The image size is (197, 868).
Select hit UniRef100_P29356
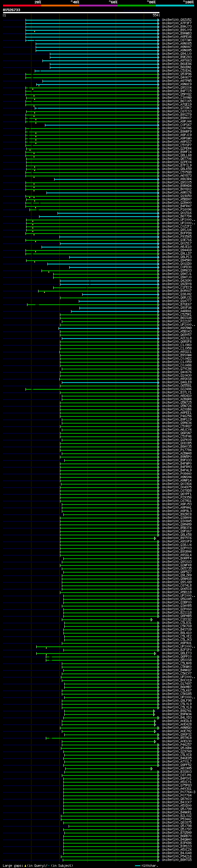[177, 497]
